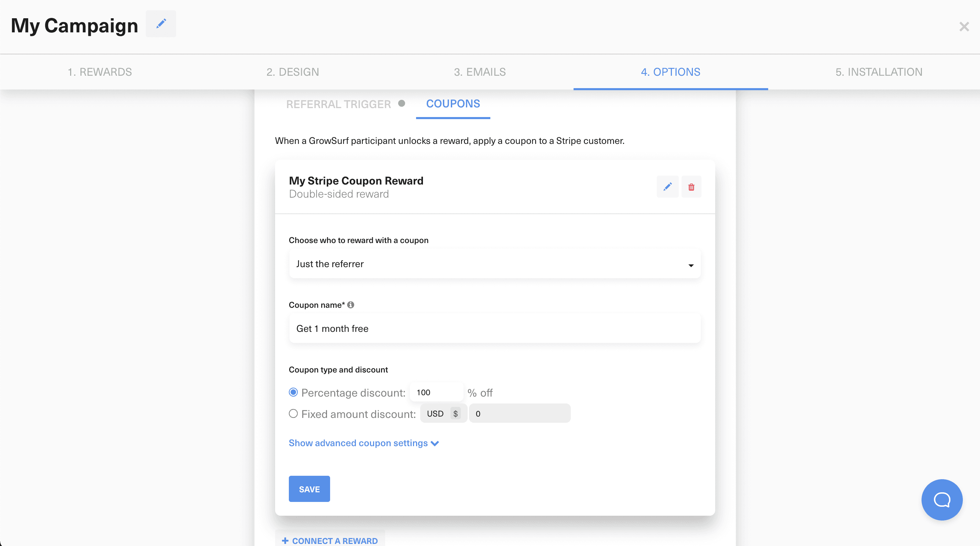Screen dimensions: 980x546
Task: Open the USD currency selector
Action: [x=443, y=413]
